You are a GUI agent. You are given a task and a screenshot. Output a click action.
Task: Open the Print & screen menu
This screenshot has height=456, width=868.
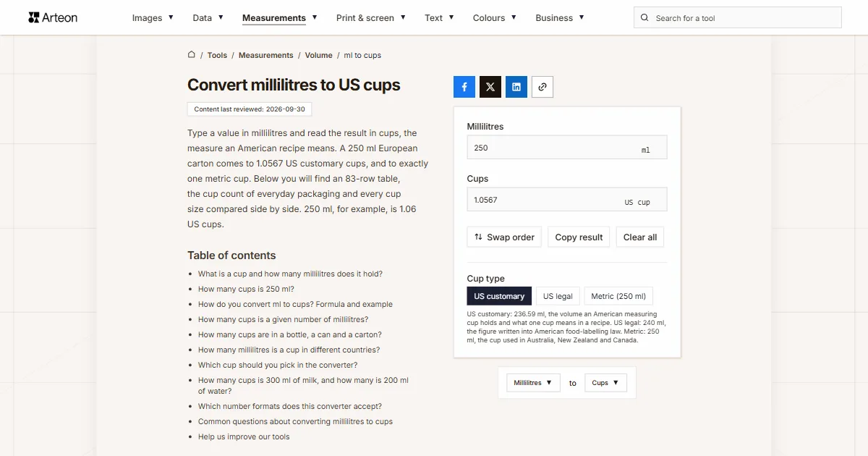pos(371,17)
